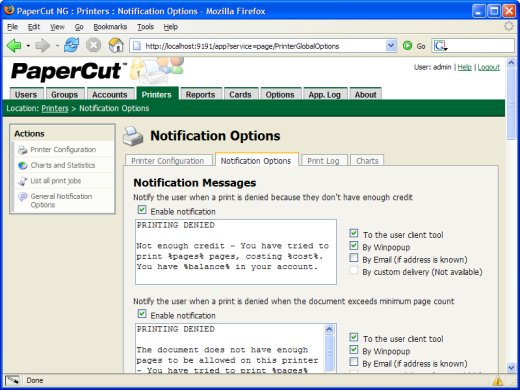The height and width of the screenshot is (390, 520).
Task: Toggle first To the user client tool checkbox
Action: pyautogui.click(x=354, y=233)
